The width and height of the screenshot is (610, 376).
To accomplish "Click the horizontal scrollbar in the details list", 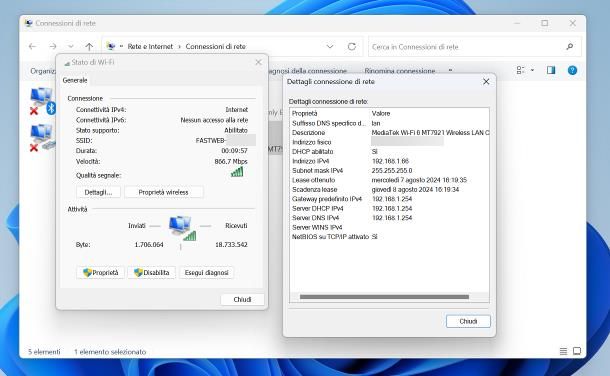I will [x=384, y=297].
